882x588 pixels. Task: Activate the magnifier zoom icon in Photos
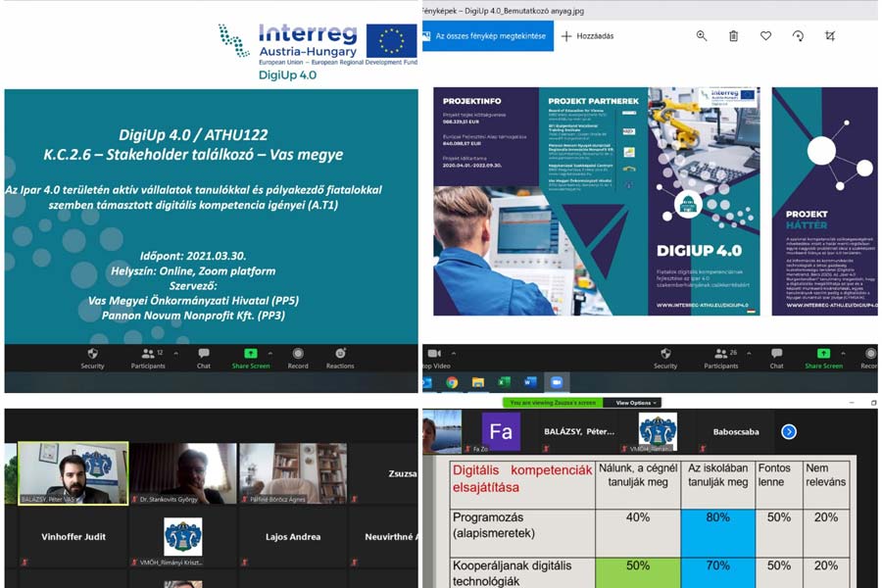coord(702,35)
